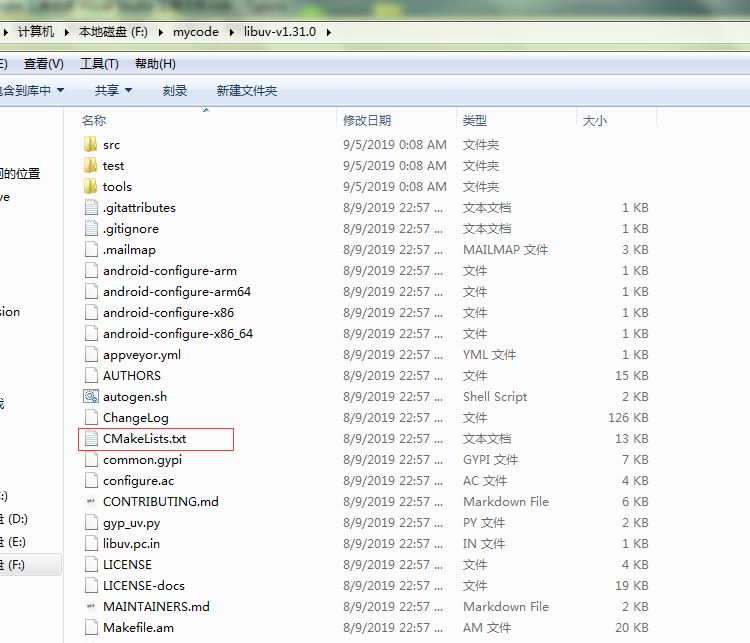
Task: Open dropdown after libuv-v1.31.0 in address bar
Action: (x=328, y=32)
